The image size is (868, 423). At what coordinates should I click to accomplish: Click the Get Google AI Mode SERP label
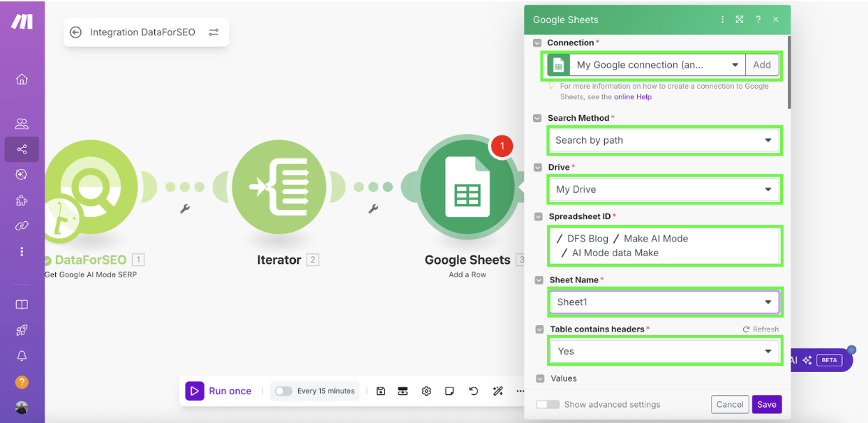(x=91, y=274)
